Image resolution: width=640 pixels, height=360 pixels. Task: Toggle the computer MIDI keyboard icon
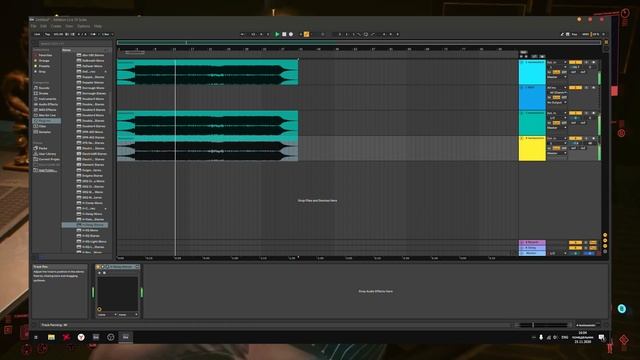(x=568, y=34)
